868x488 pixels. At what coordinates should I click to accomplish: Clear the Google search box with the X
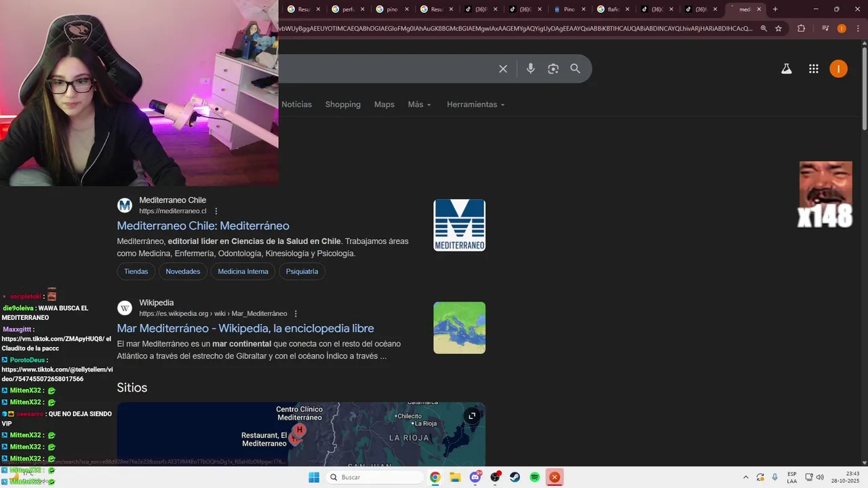(x=503, y=68)
